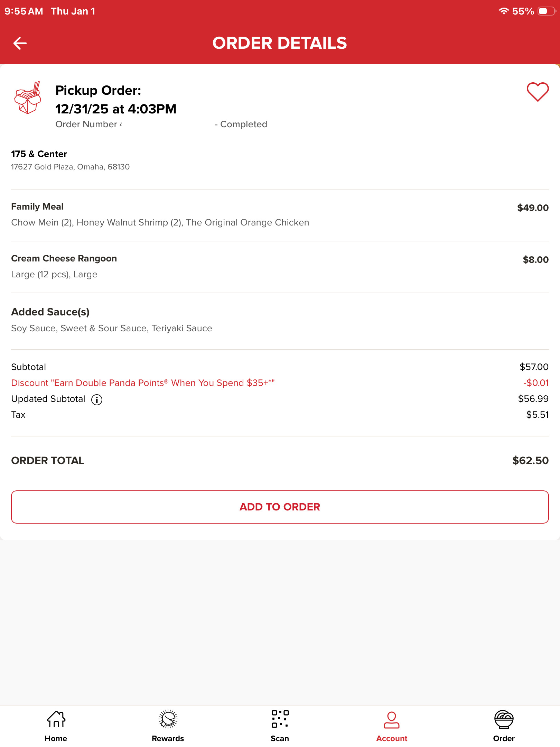560x747 pixels.
Task: Tap the ORDER DETAILS header title
Action: pyautogui.click(x=280, y=43)
